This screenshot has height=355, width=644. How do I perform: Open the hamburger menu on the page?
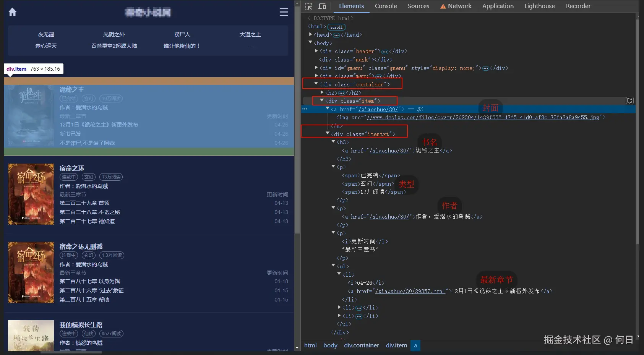[x=284, y=12]
